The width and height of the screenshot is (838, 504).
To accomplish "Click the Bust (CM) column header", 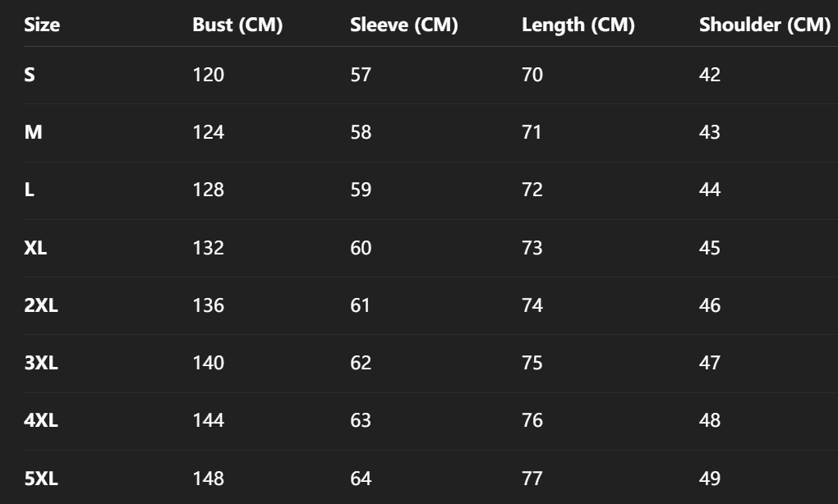I will point(237,25).
